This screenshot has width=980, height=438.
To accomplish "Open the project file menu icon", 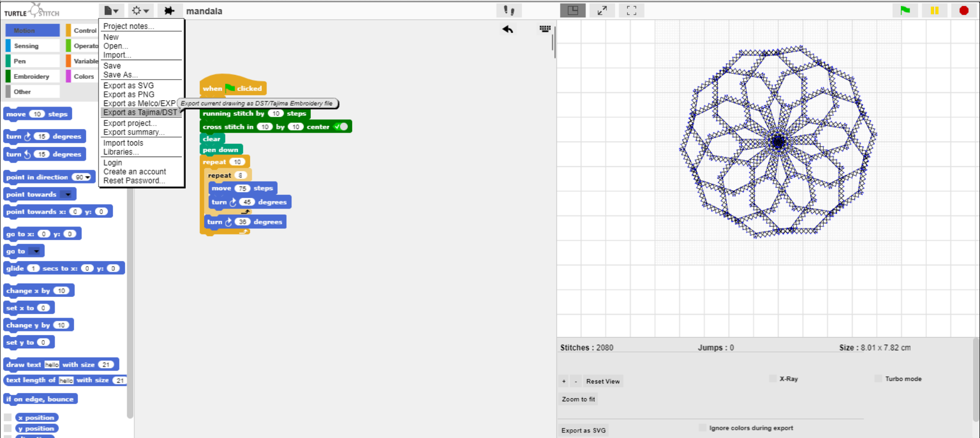I will 111,11.
